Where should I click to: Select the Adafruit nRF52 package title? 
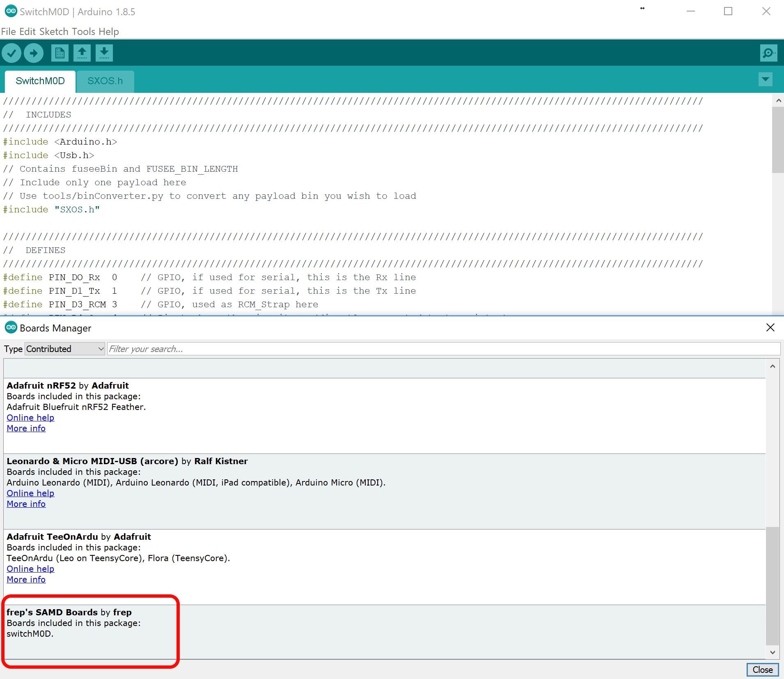[x=68, y=385]
